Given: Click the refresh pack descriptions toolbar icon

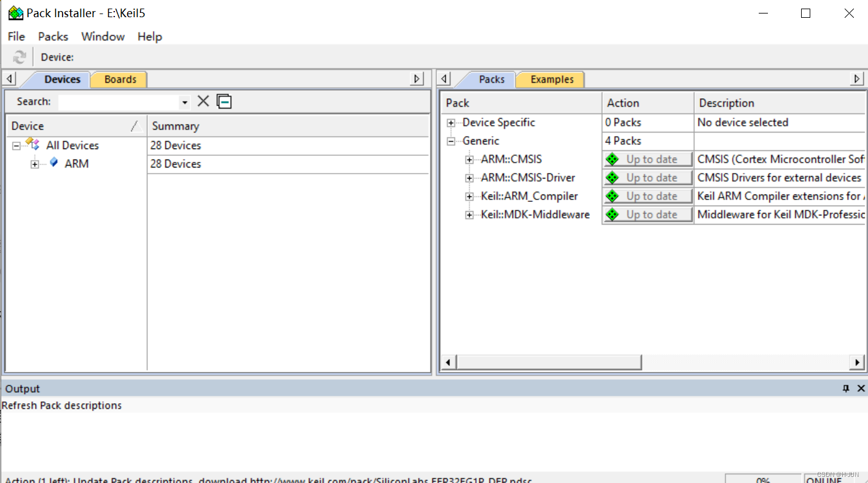Looking at the screenshot, I should [x=20, y=57].
